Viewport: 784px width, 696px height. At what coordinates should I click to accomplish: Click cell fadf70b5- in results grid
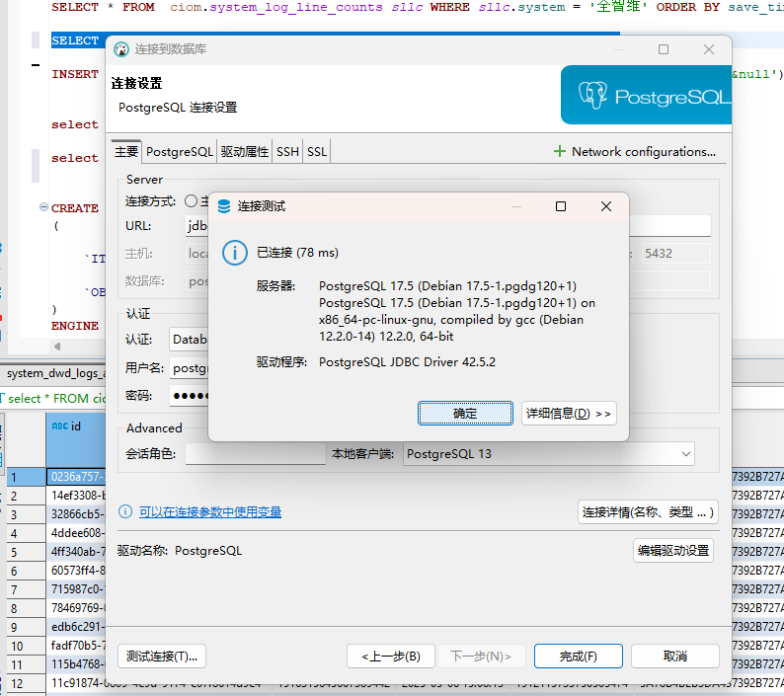click(x=76, y=646)
